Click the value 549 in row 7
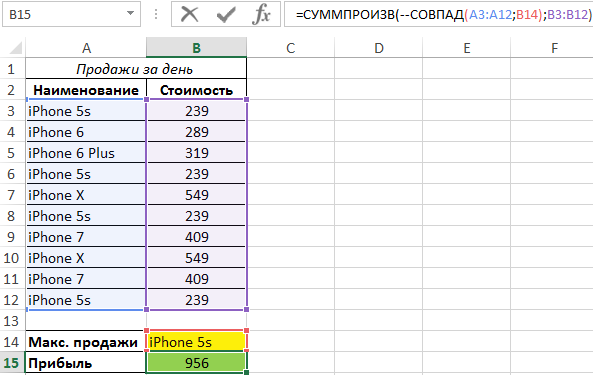 tap(197, 195)
